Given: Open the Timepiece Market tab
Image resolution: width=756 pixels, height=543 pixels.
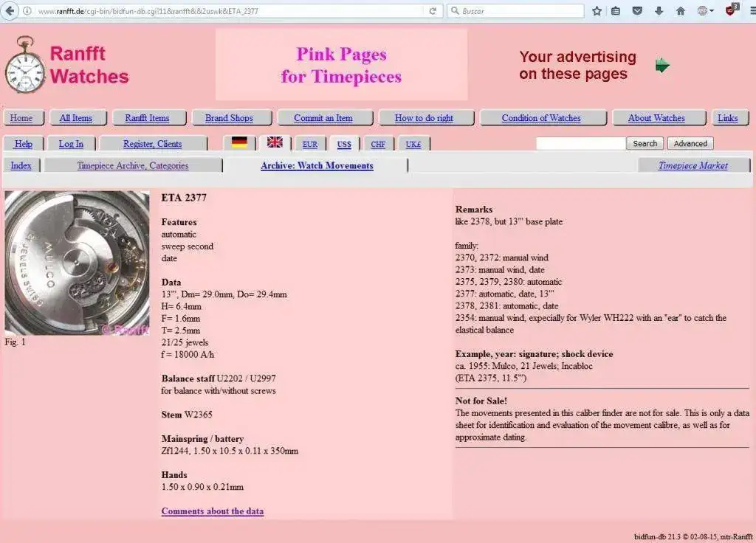Looking at the screenshot, I should (693, 165).
